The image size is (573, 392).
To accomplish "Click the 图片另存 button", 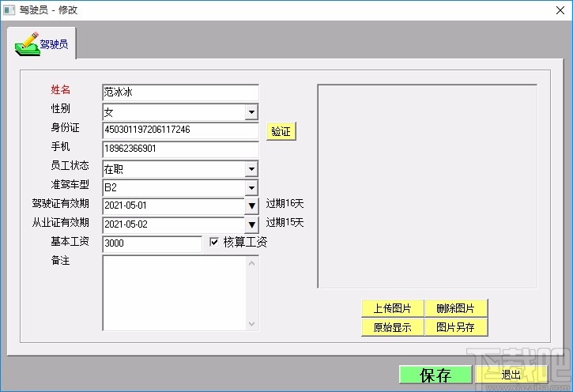I will coord(456,327).
